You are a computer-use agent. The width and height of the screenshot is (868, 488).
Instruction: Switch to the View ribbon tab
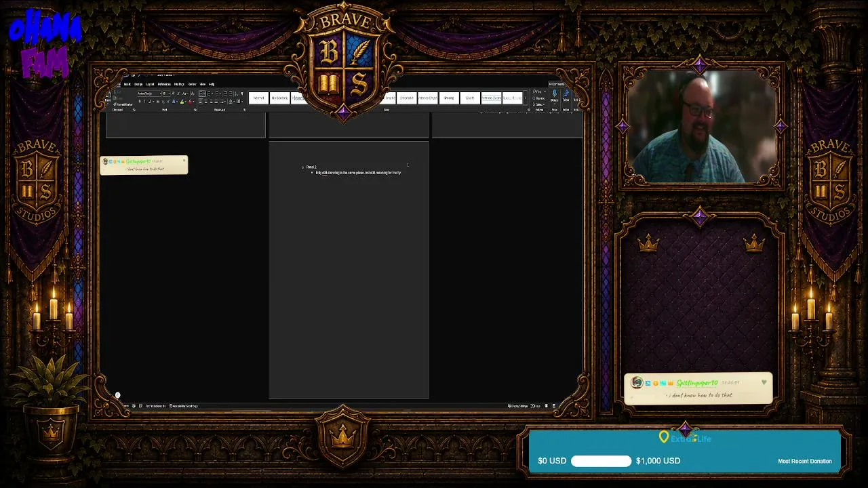[202, 84]
